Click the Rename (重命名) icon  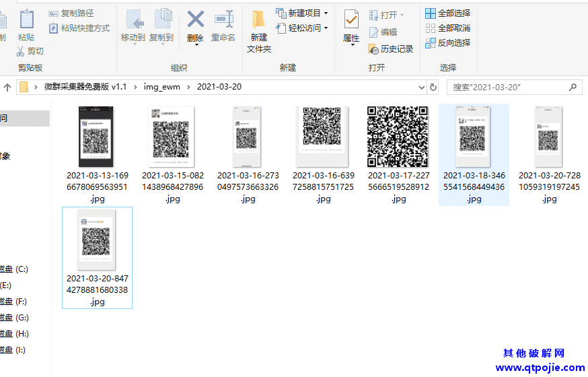(224, 19)
